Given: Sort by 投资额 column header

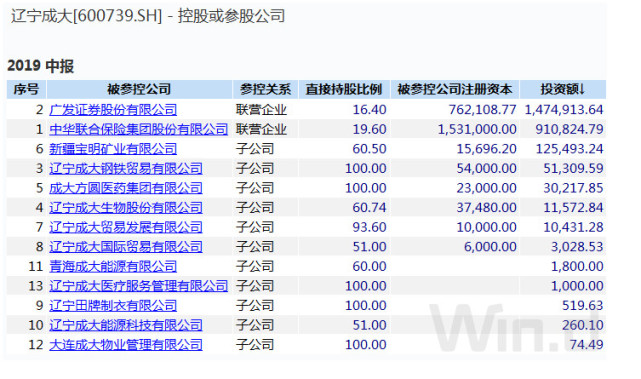Looking at the screenshot, I should point(563,90).
